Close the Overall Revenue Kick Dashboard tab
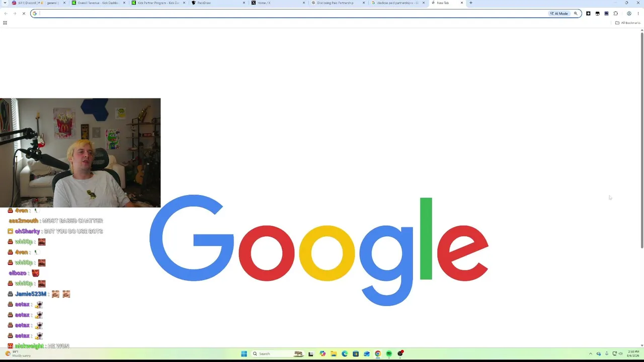 tap(124, 3)
